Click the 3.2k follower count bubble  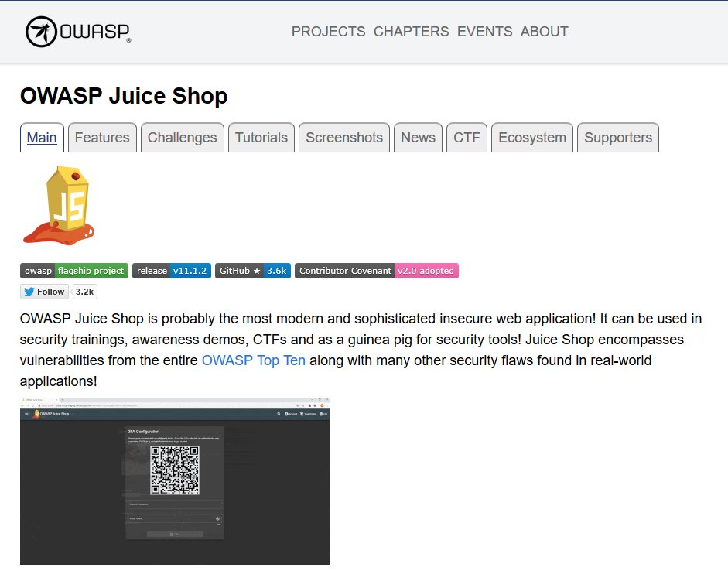point(85,292)
